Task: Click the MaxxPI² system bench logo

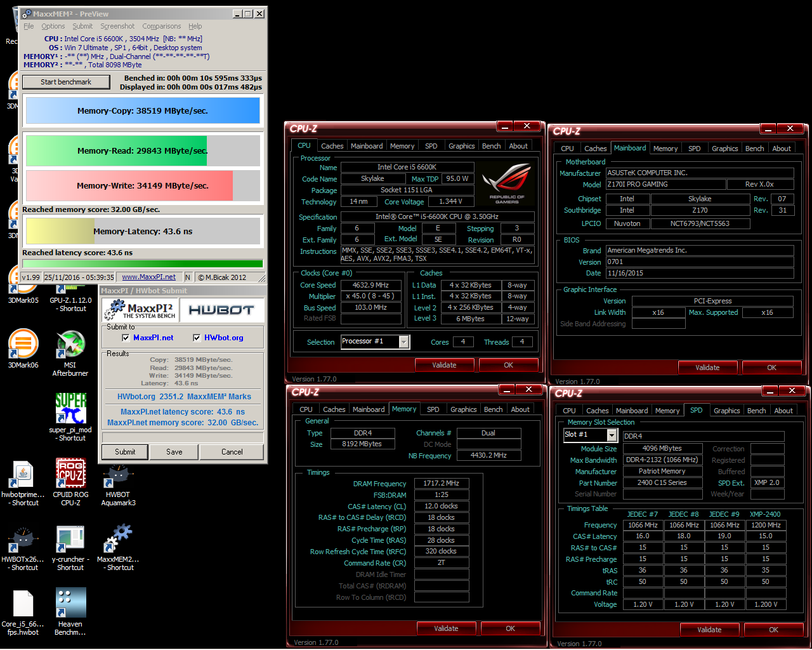Action: point(140,310)
